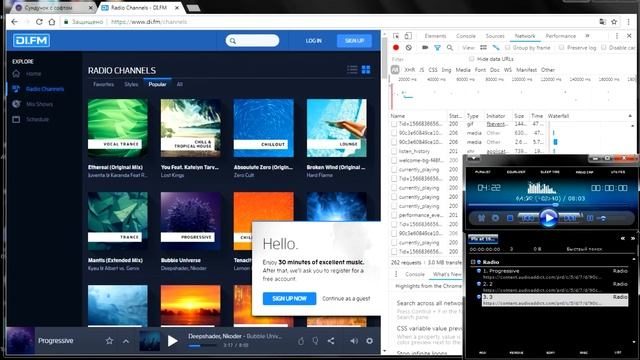Enable Preserve log checkbox

[562, 48]
